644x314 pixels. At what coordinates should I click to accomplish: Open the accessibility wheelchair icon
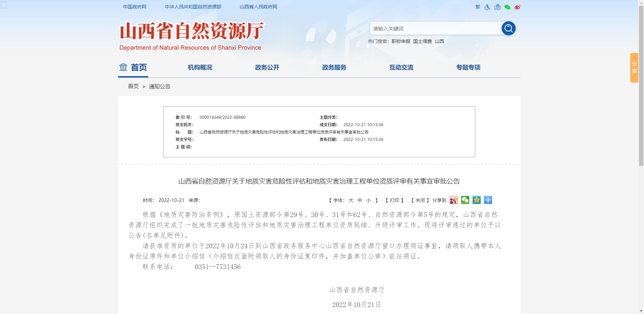point(487,7)
